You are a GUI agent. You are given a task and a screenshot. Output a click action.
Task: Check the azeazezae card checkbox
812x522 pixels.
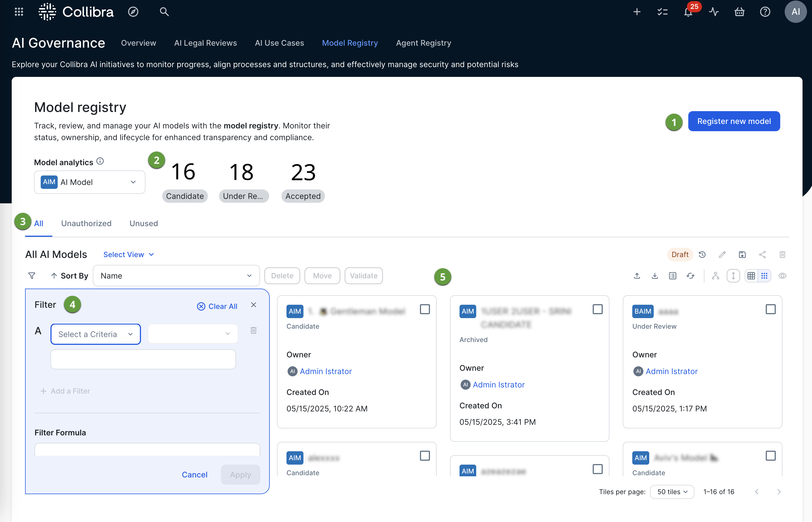598,469
